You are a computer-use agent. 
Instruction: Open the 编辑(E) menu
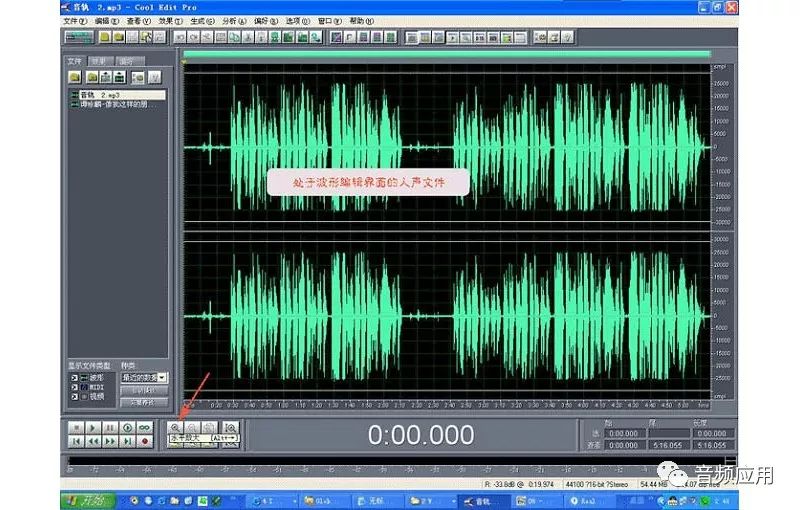(107, 21)
